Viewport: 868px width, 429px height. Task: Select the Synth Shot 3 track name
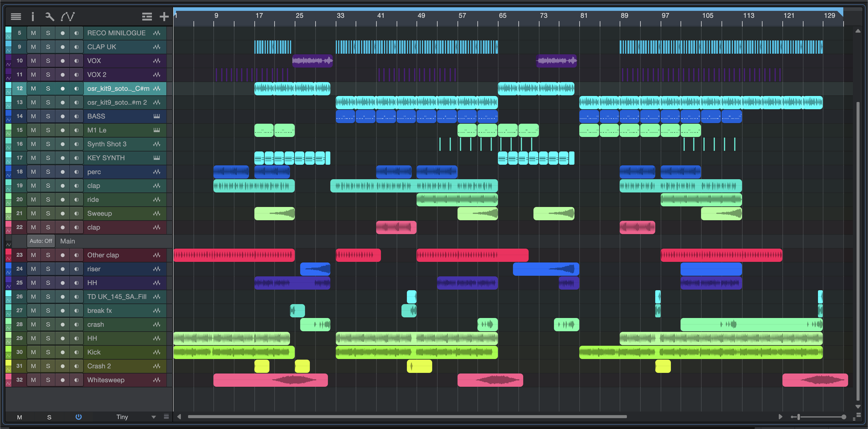(x=107, y=144)
